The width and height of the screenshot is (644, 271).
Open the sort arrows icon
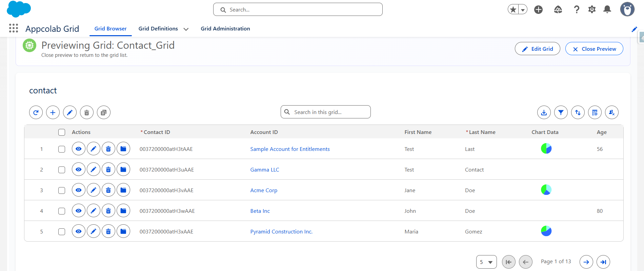[578, 112]
